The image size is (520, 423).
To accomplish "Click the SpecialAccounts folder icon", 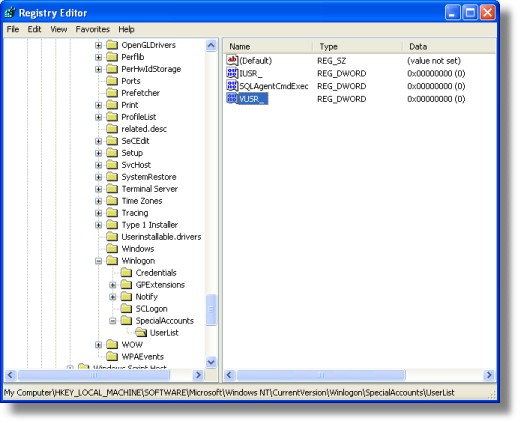I will click(x=127, y=320).
